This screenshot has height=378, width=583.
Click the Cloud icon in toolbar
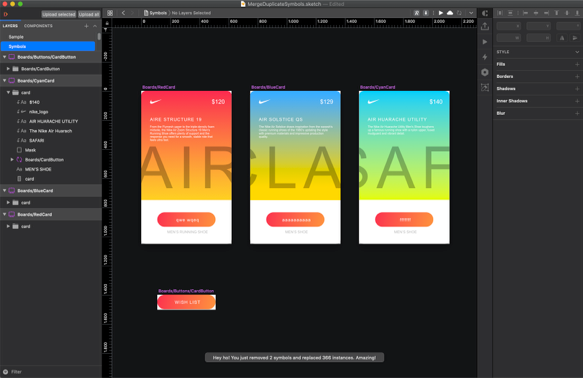click(x=450, y=13)
